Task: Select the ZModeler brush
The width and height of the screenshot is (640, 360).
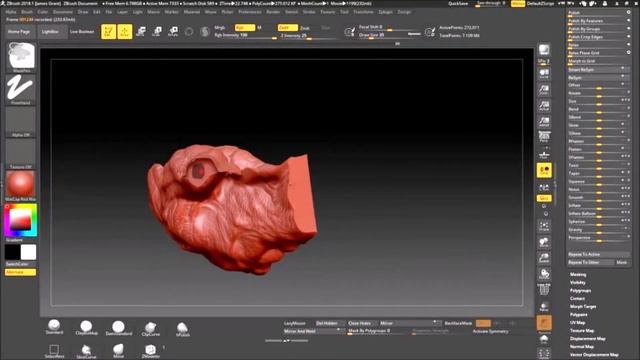Action: coord(151,351)
